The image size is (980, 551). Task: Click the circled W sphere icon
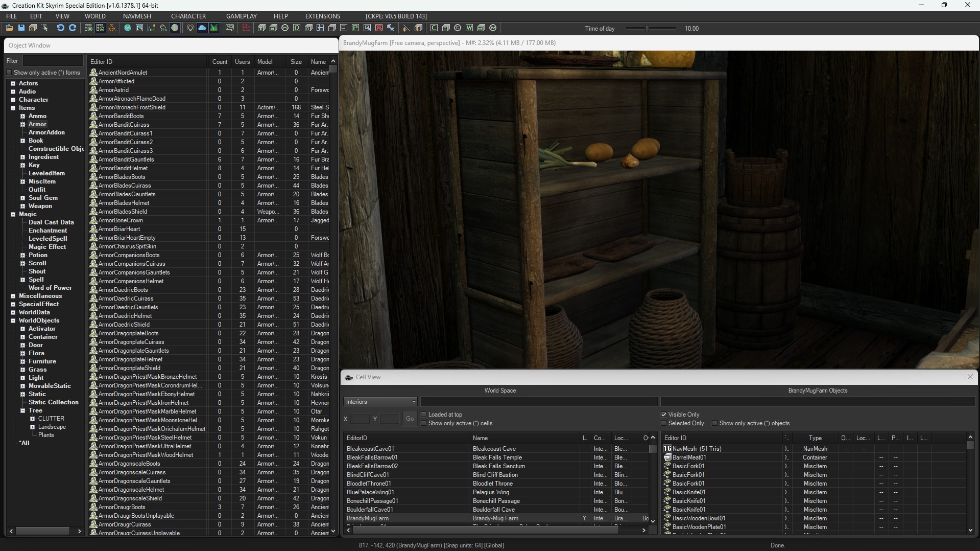pos(493,28)
